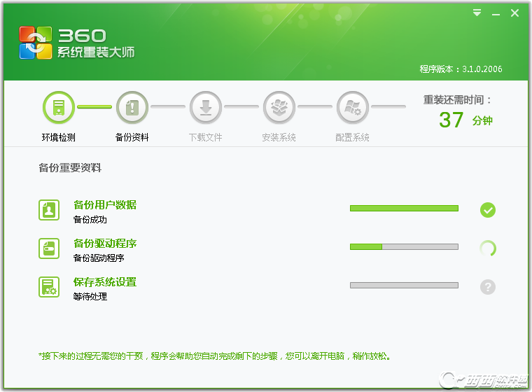Click the 备份驱动程序 progress bar
The height and width of the screenshot is (392, 532).
[404, 246]
